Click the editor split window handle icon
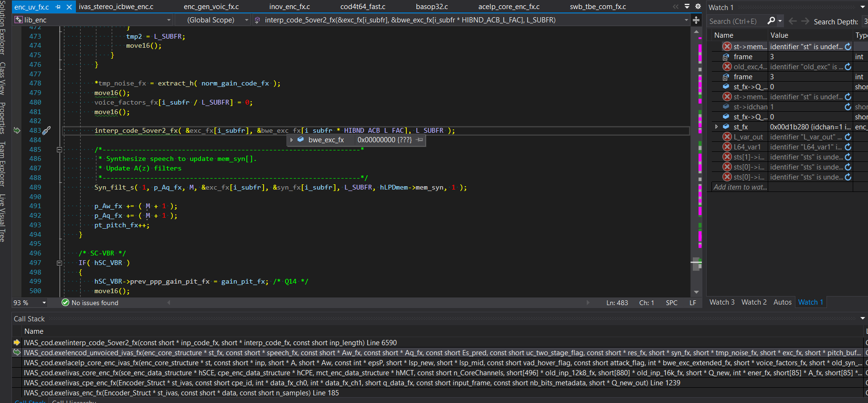 [x=696, y=20]
